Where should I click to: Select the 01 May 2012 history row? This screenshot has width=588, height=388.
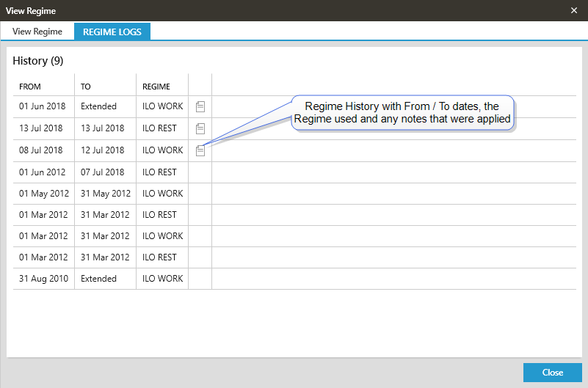pyautogui.click(x=43, y=194)
